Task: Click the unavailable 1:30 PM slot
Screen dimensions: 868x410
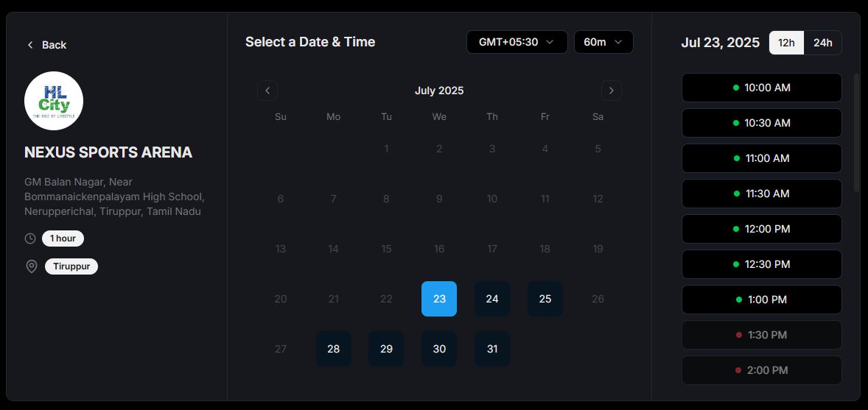Action: point(762,336)
